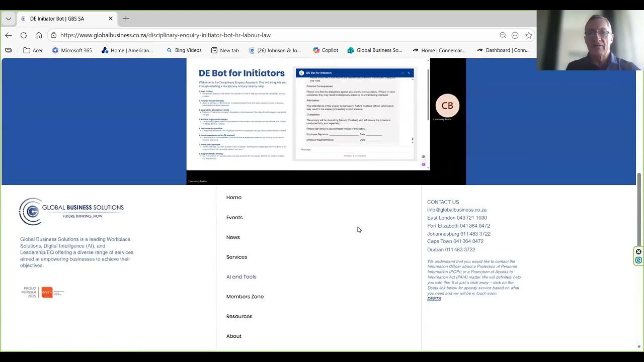This screenshot has height=362, width=644.
Task: Click the Johannesburg 011 483 3722 number
Action: pyautogui.click(x=459, y=234)
